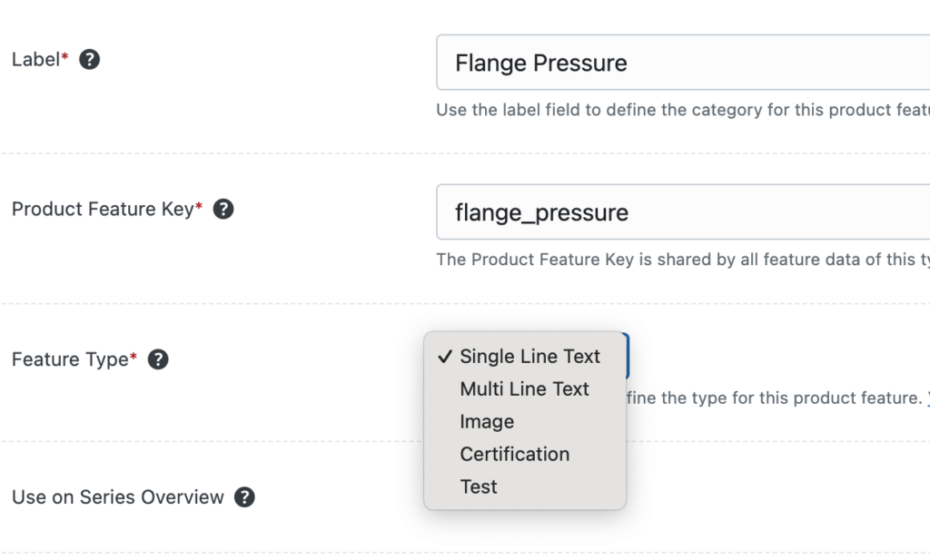Click the Product Feature Key field name

pos(102,210)
